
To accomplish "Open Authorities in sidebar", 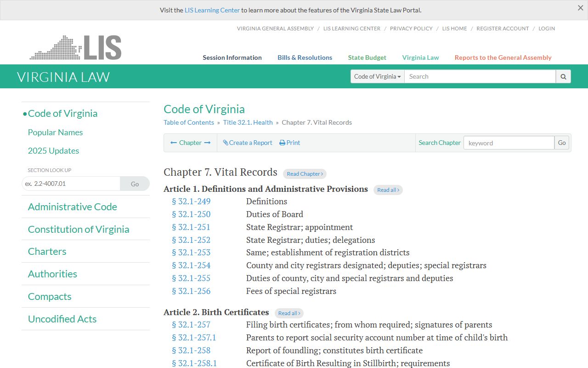I will [52, 274].
